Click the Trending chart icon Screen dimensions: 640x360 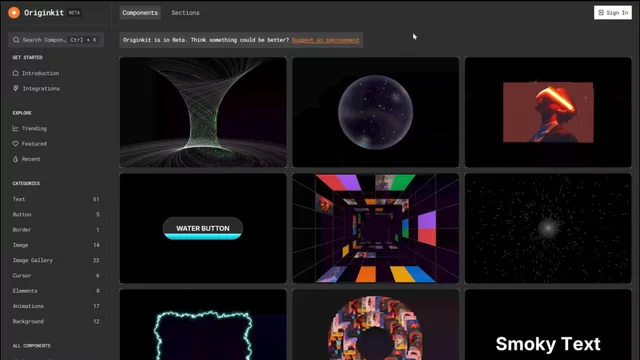point(16,128)
